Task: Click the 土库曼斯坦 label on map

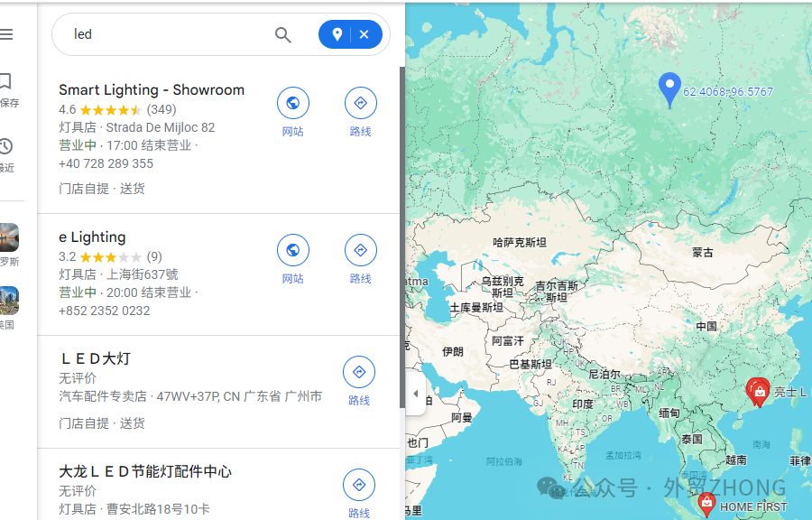Action: click(476, 307)
